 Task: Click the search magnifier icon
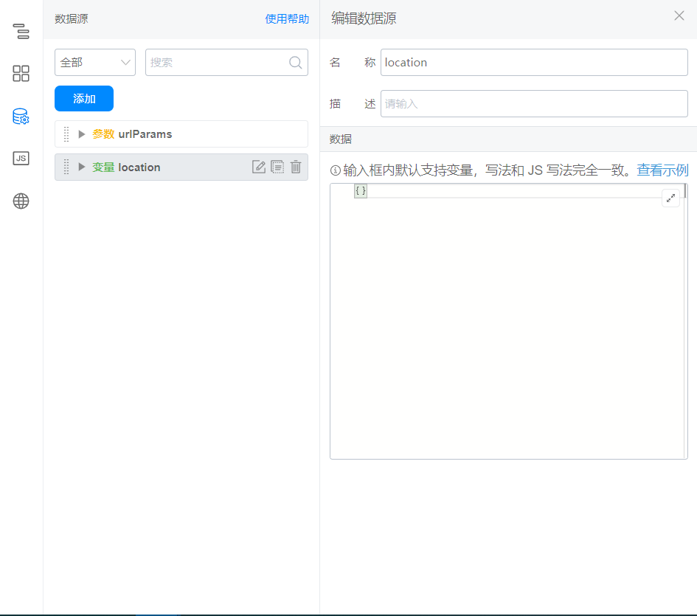coord(296,63)
